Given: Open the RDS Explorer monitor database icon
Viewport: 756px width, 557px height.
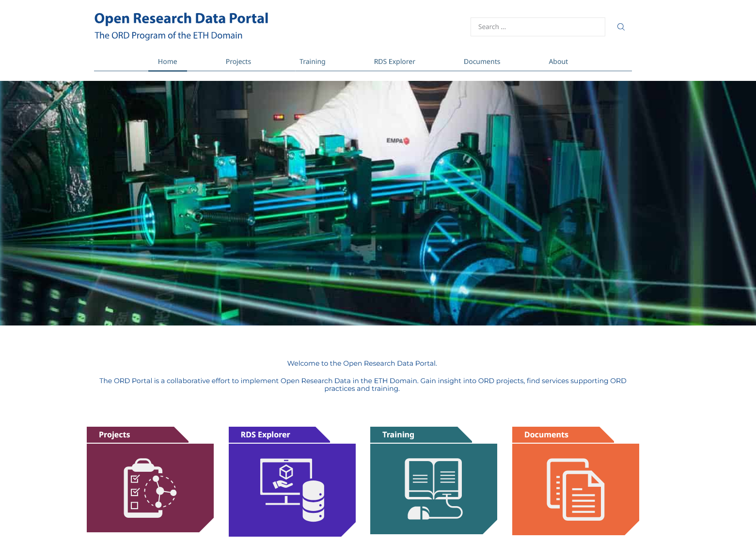Looking at the screenshot, I should pos(292,490).
